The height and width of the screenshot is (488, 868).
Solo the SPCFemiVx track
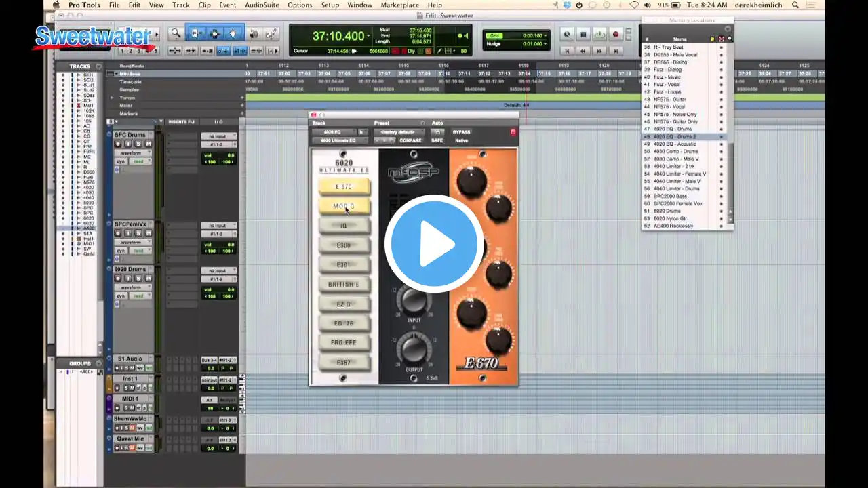point(138,233)
